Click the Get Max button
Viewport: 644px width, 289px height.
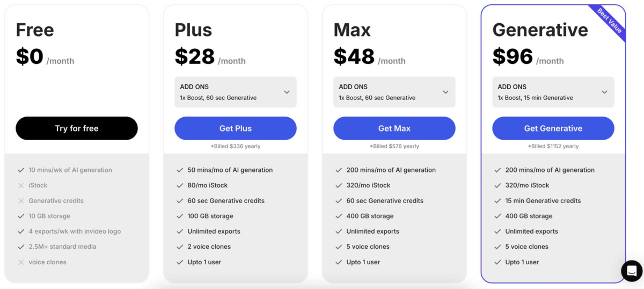point(394,128)
